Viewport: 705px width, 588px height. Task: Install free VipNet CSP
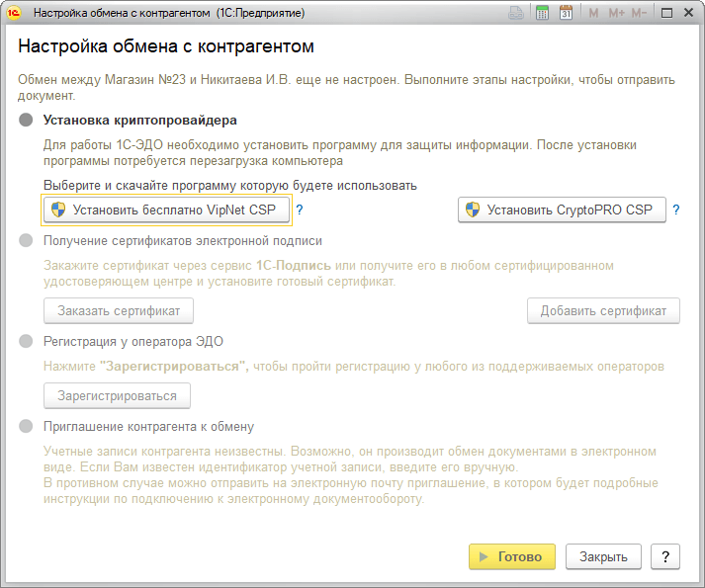coord(166,210)
